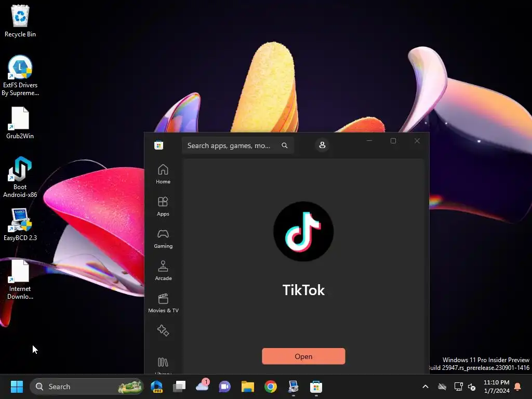Click the Microsoft Store logo icon
The height and width of the screenshot is (399, 532).
pos(158,145)
